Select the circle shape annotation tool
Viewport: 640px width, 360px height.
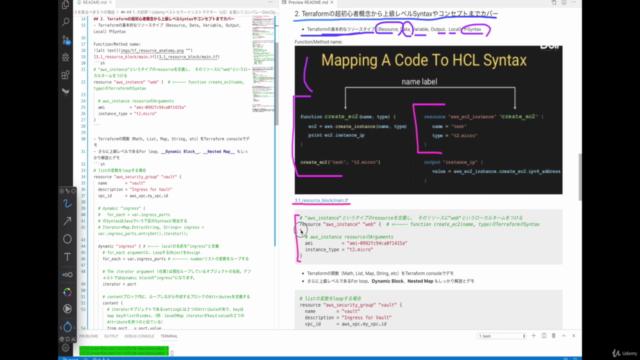[67, 239]
